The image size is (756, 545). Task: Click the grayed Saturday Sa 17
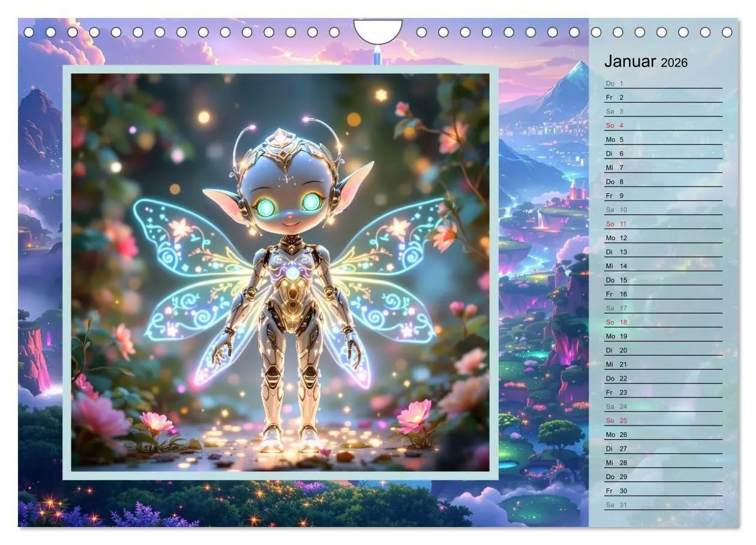[613, 308]
